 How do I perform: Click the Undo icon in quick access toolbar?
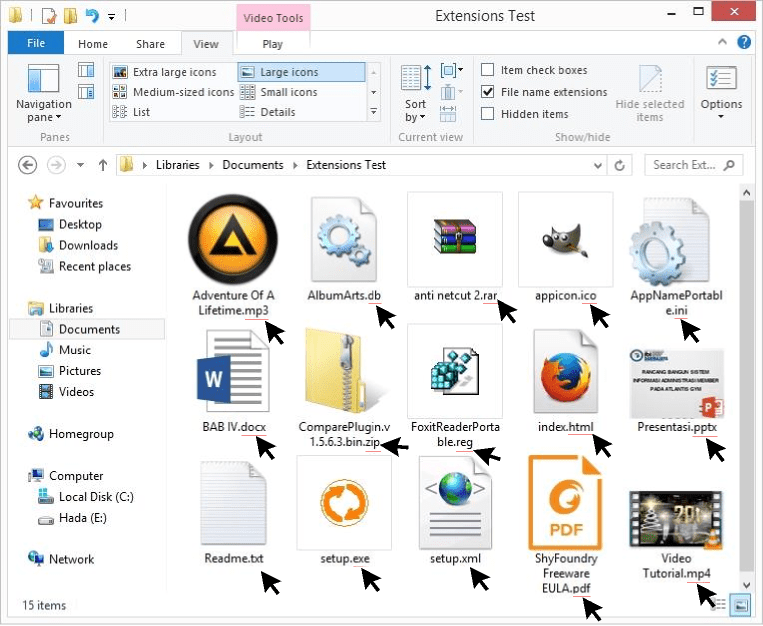pyautogui.click(x=92, y=16)
